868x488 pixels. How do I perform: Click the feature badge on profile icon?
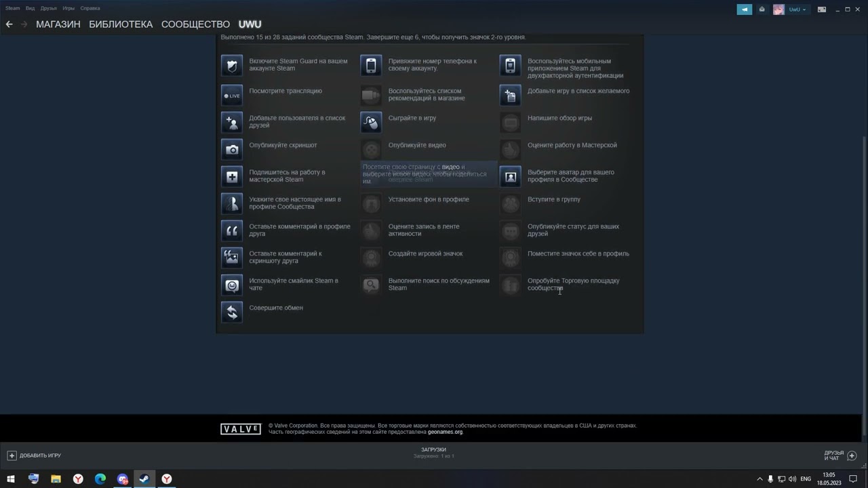tap(511, 258)
